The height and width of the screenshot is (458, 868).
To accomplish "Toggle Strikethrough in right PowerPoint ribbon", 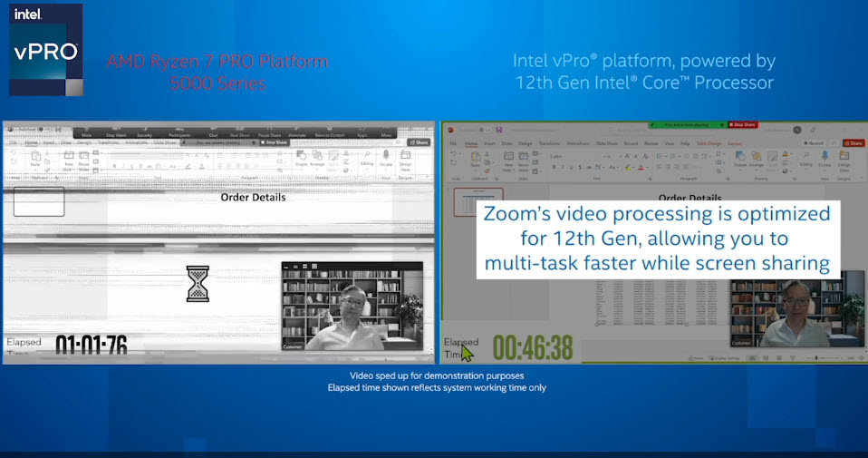I will [x=589, y=167].
